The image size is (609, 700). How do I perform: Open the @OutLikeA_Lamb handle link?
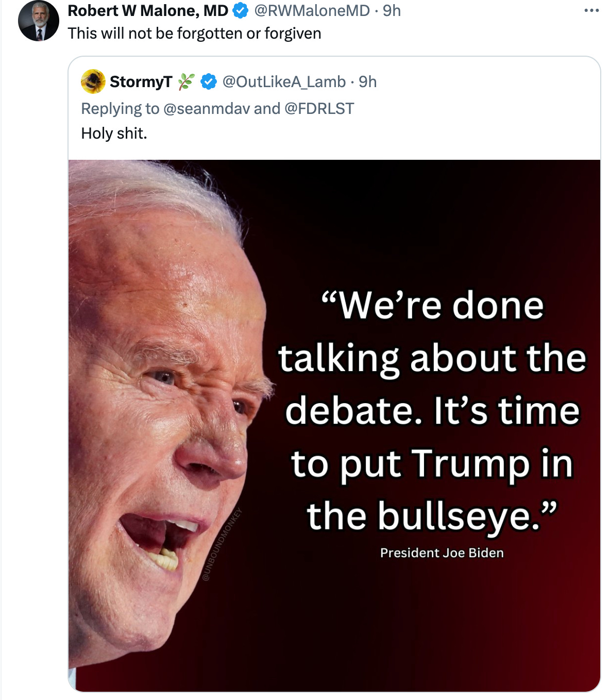pyautogui.click(x=284, y=82)
